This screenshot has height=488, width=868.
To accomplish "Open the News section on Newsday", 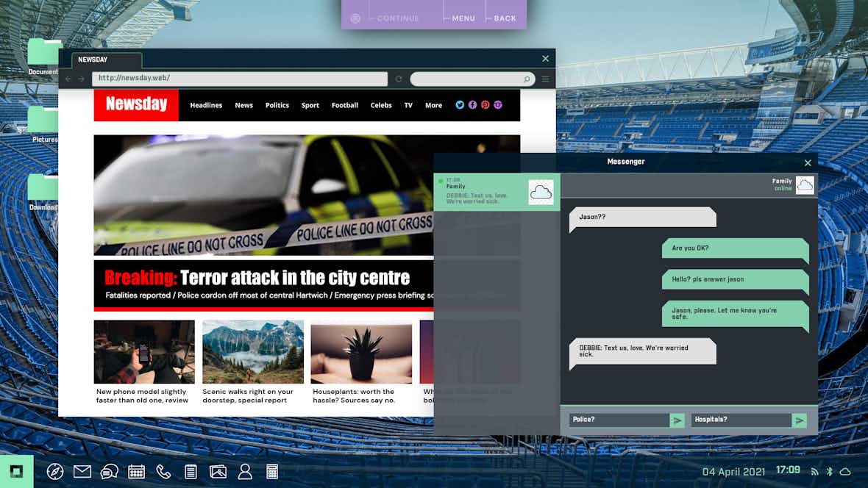I will point(243,105).
